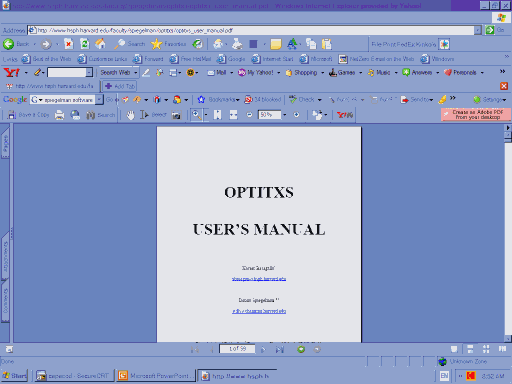Open the Search Web dropdown arrow

pos(136,72)
